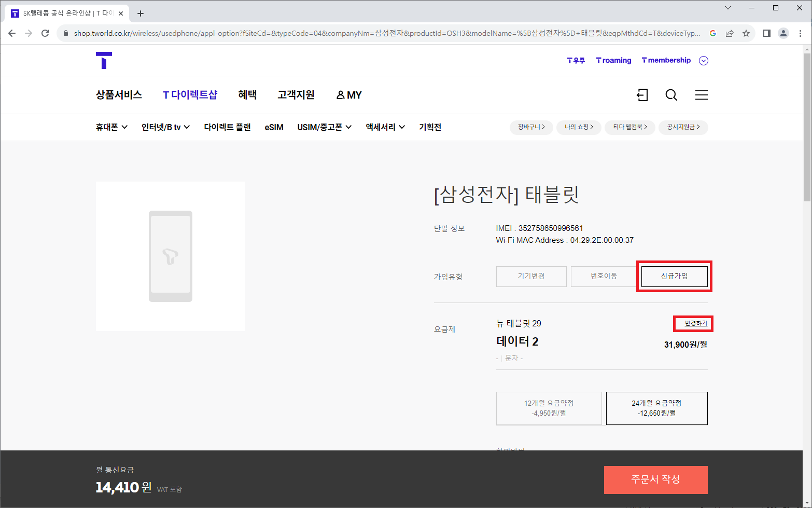Click the 31,900원/월 price text
Image resolution: width=812 pixels, height=508 pixels.
point(685,345)
